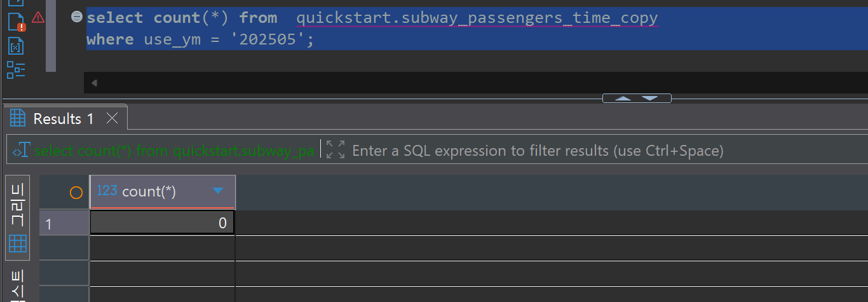The height and width of the screenshot is (302, 868).
Task: Maximize results panel with up arrow on divider
Action: (623, 99)
